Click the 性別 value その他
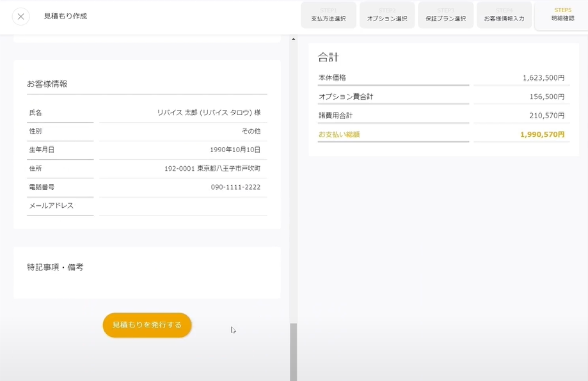Viewport: 588px width, 381px height. point(250,131)
